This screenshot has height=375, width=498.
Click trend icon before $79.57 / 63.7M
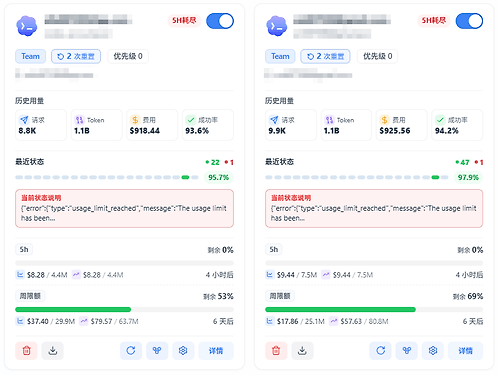pos(84,321)
